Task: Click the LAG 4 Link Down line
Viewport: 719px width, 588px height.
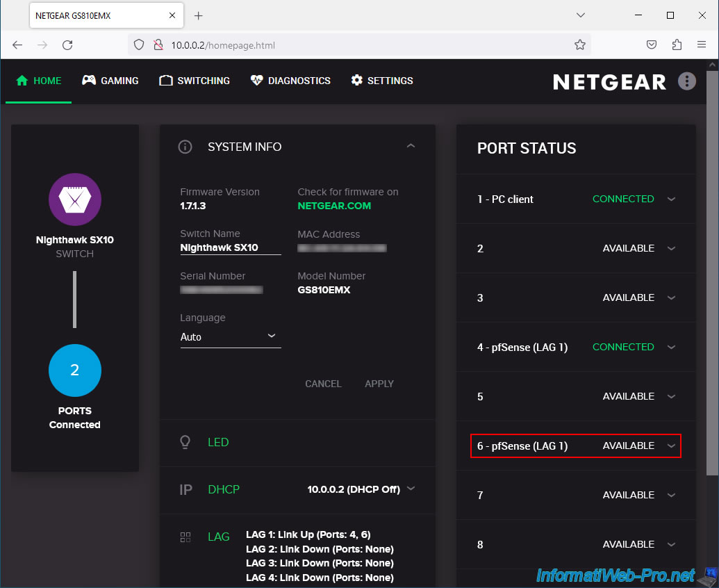Action: click(x=320, y=578)
